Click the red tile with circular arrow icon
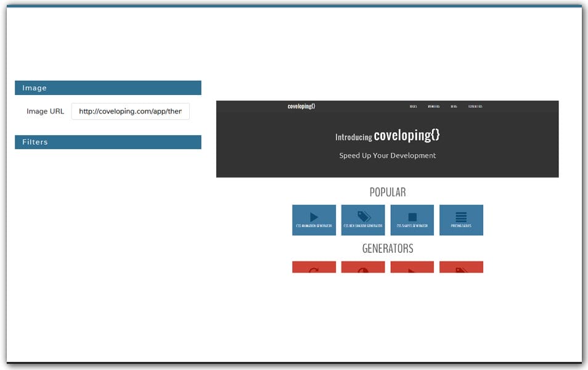 click(314, 268)
